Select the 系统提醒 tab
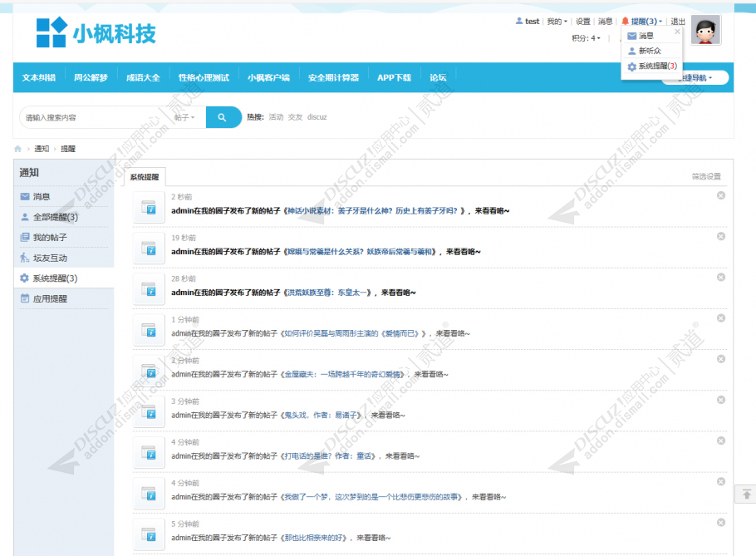The width and height of the screenshot is (756, 556). pos(145,177)
